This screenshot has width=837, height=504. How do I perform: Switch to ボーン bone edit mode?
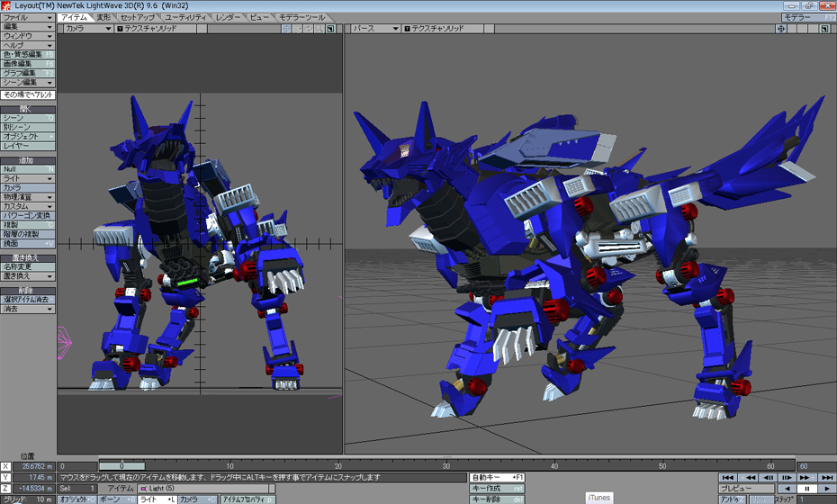[117, 499]
